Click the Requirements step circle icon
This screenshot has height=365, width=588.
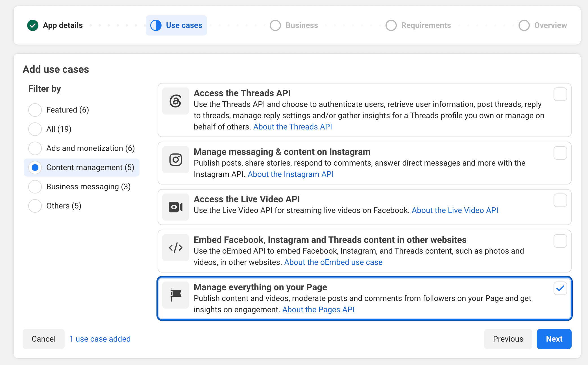(391, 25)
